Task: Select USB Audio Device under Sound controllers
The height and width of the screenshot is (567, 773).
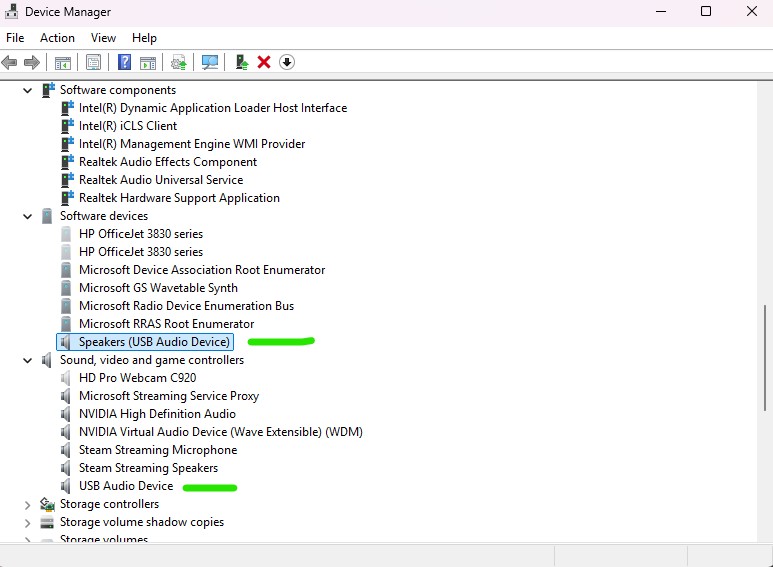Action: point(126,486)
